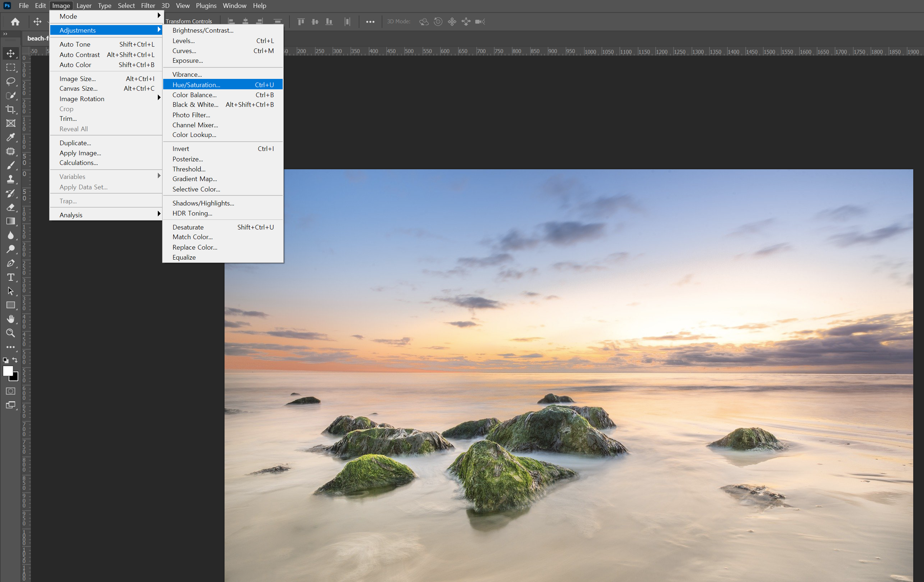Click the foreground color swatch
The height and width of the screenshot is (582, 924).
click(x=7, y=370)
